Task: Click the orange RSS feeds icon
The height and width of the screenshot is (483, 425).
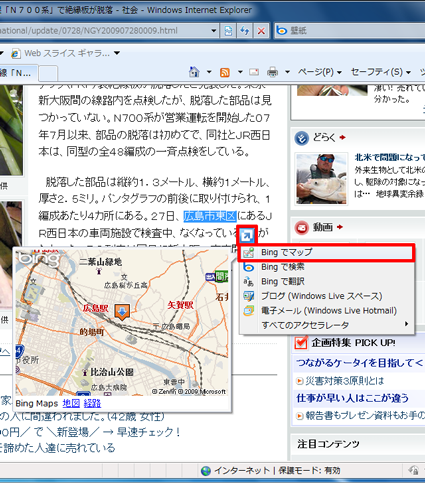Action: pos(225,72)
